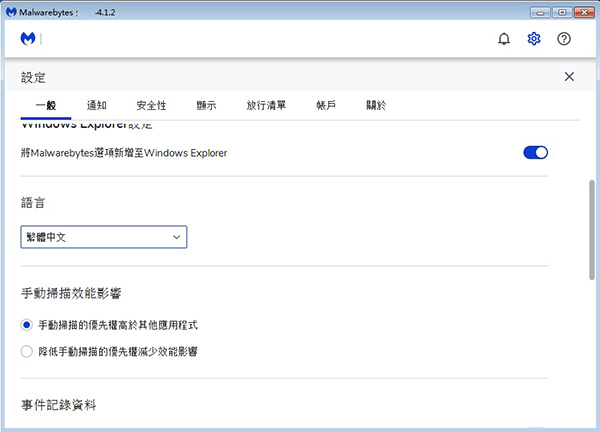
Task: Click Malwarebytes title bar app icon
Action: 11,12
